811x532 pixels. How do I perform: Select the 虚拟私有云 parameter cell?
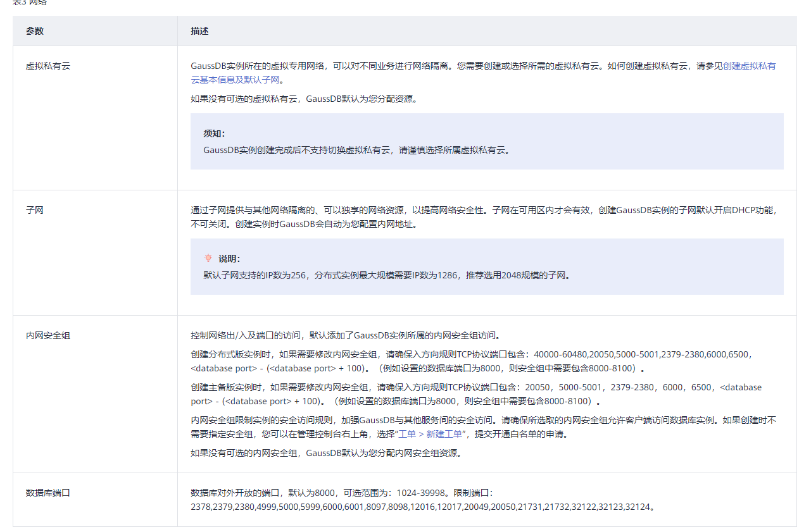click(x=95, y=118)
